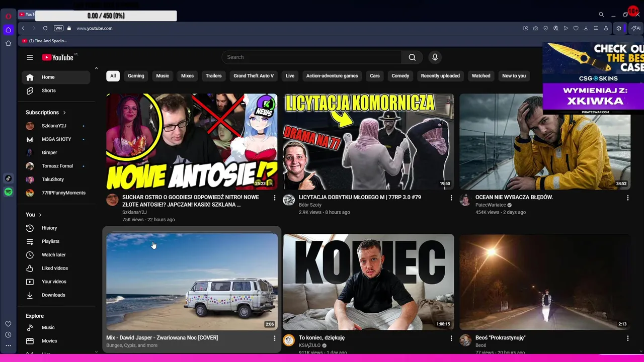Go back in browser
This screenshot has width=644, height=362.
(23, 28)
